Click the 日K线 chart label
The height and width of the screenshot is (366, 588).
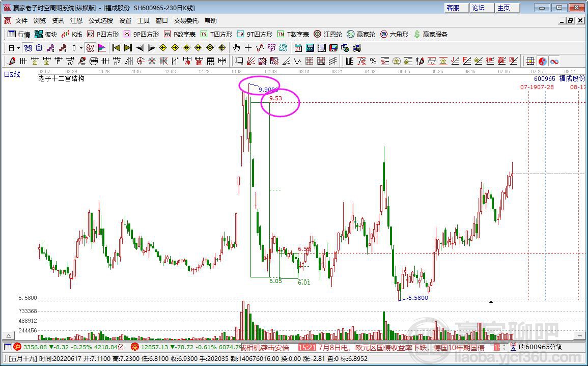(12, 74)
